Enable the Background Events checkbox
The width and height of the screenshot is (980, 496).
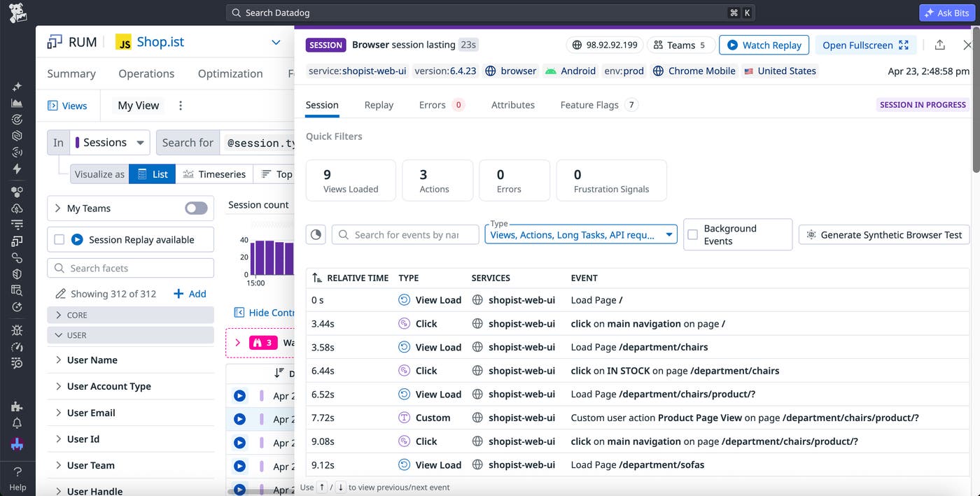tap(692, 234)
